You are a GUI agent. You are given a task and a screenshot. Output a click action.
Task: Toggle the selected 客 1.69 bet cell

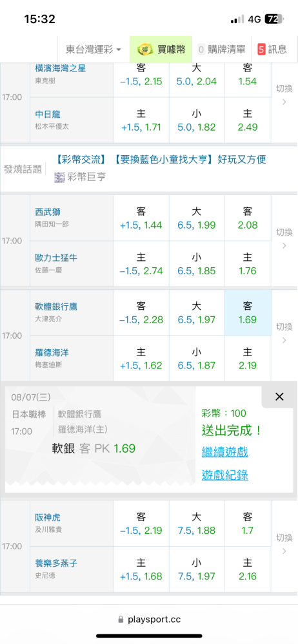[248, 312]
